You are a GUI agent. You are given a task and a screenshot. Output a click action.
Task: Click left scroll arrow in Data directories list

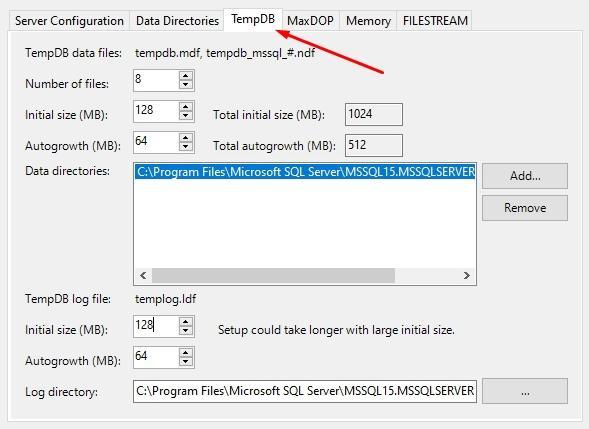(x=143, y=275)
